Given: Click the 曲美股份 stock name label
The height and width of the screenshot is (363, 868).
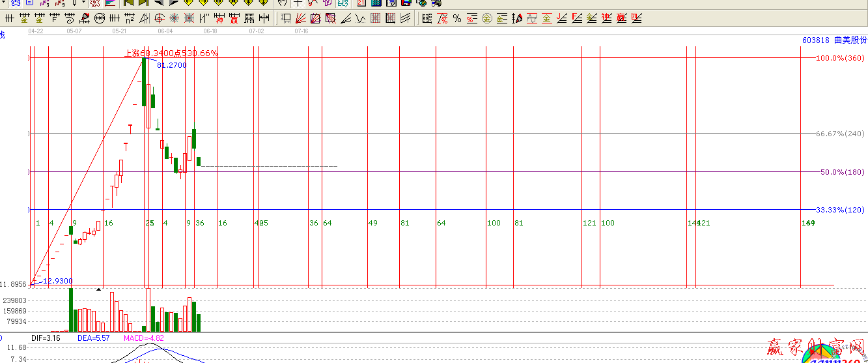Looking at the screenshot, I should pos(850,40).
